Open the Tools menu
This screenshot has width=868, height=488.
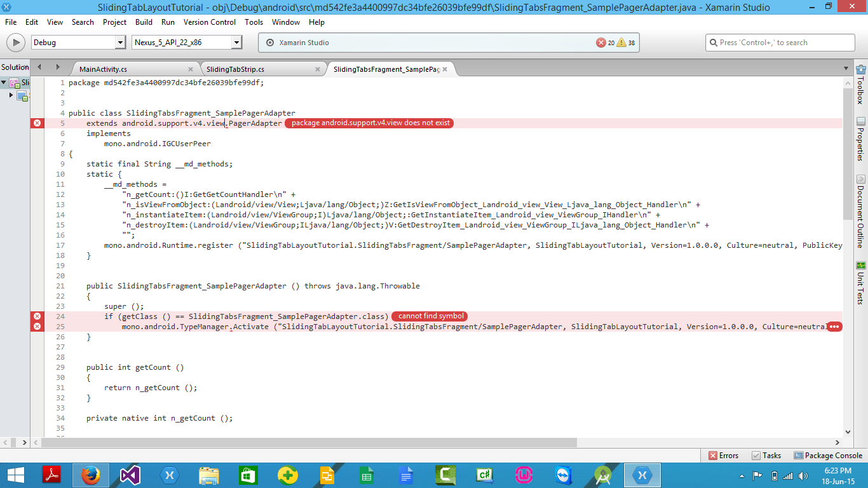[254, 22]
